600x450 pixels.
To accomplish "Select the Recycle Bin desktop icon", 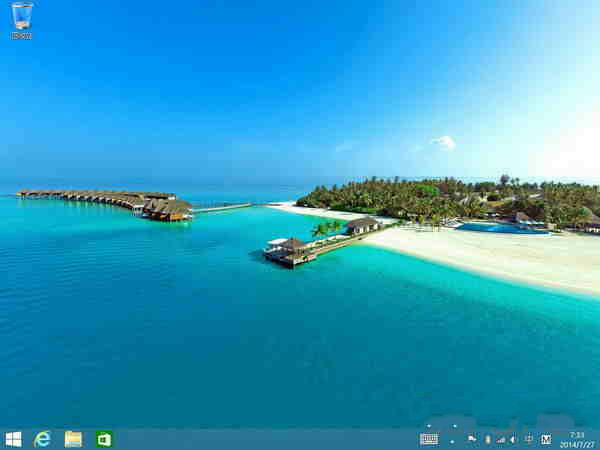I will pyautogui.click(x=22, y=21).
